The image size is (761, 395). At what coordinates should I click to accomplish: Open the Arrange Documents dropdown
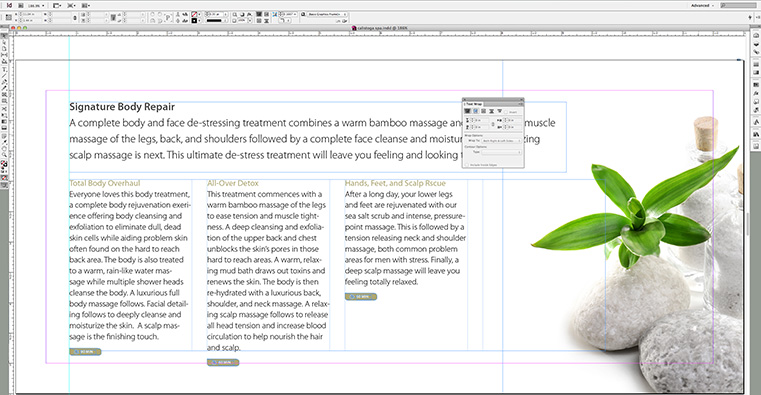click(86, 5)
